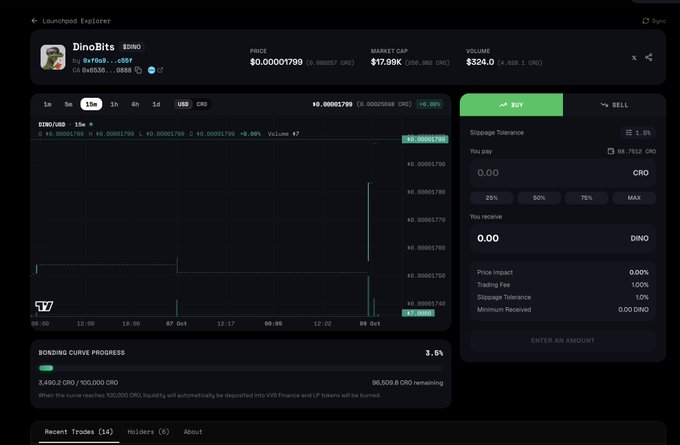Select the 4h chart interval

tap(135, 104)
